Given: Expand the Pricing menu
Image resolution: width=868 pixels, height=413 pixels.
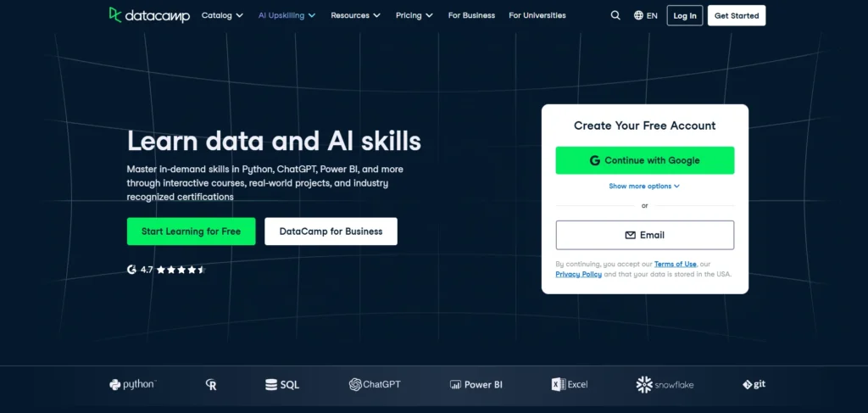Looking at the screenshot, I should [x=414, y=15].
